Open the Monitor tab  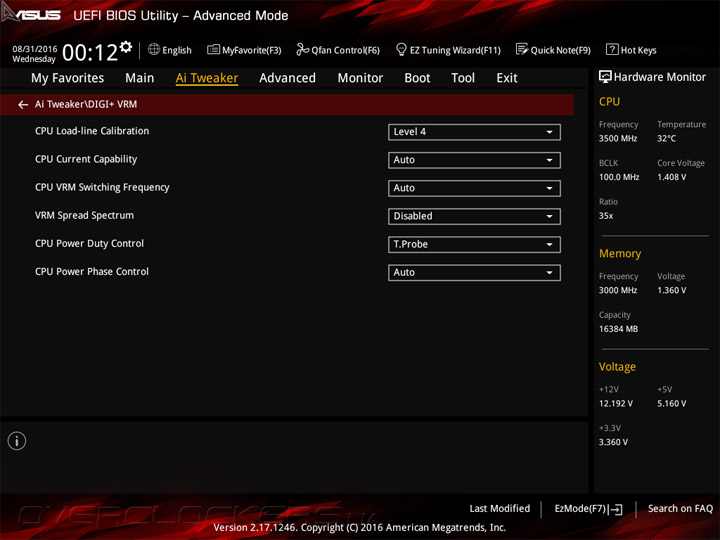coord(360,78)
